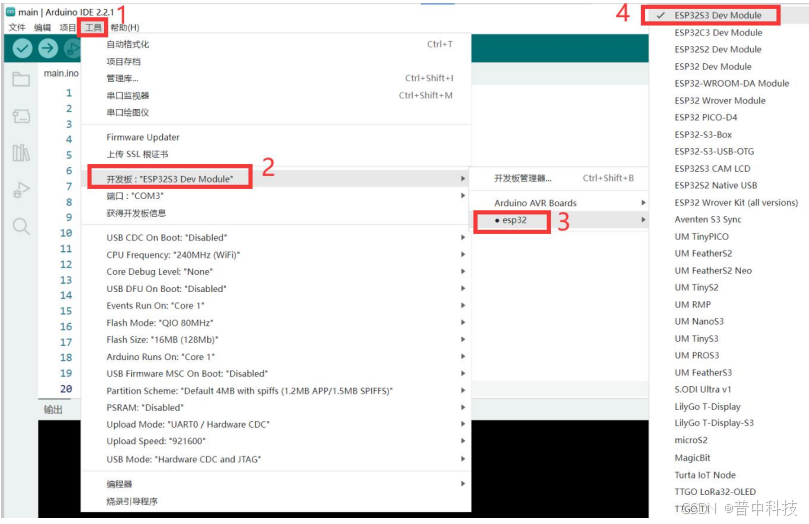Expand 端口: "COM3" submenu
The width and height of the screenshot is (809, 524).
(x=276, y=196)
